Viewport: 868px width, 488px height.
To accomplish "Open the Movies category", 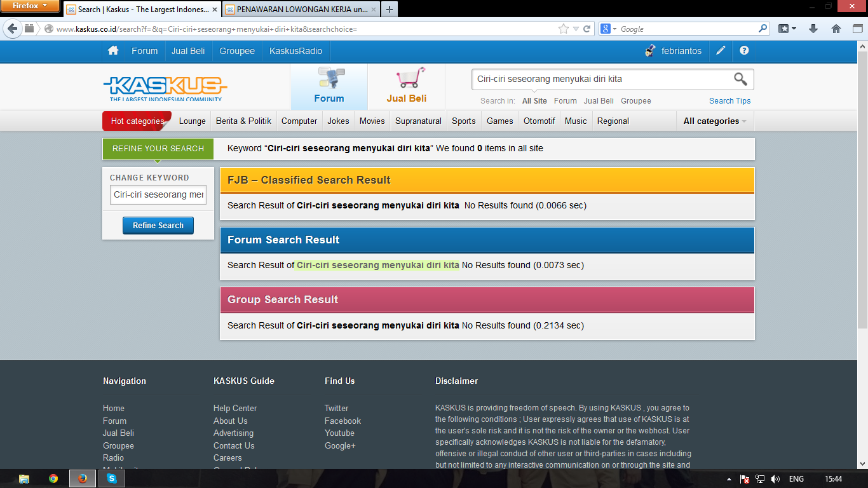I will [x=372, y=121].
